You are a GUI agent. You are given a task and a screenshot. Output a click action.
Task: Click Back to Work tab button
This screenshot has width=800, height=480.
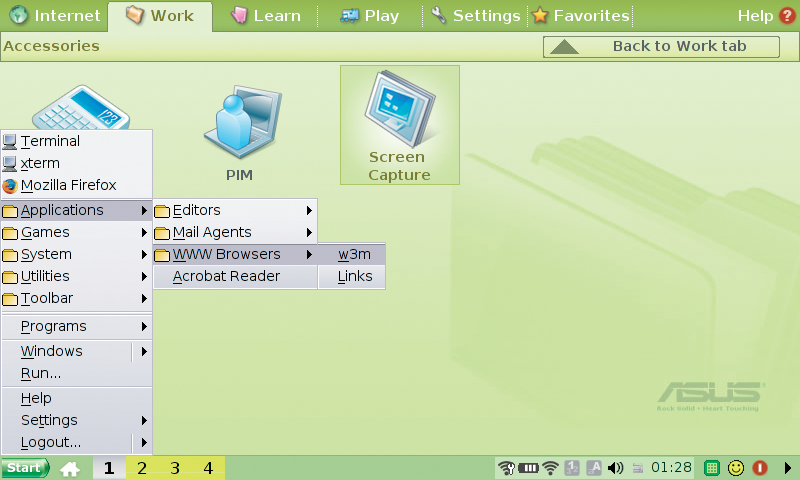click(x=661, y=46)
